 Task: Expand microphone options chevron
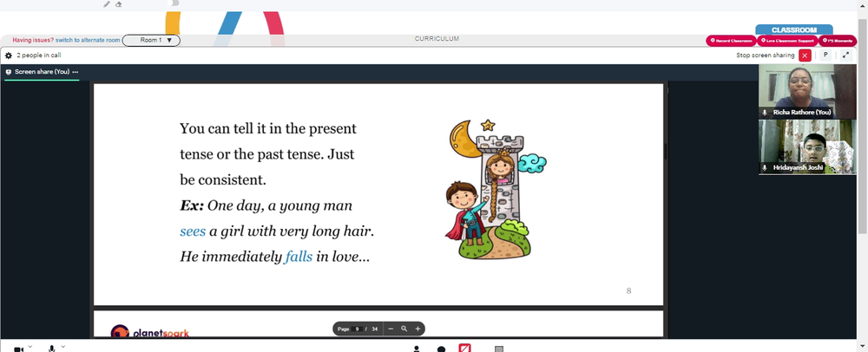tap(63, 347)
